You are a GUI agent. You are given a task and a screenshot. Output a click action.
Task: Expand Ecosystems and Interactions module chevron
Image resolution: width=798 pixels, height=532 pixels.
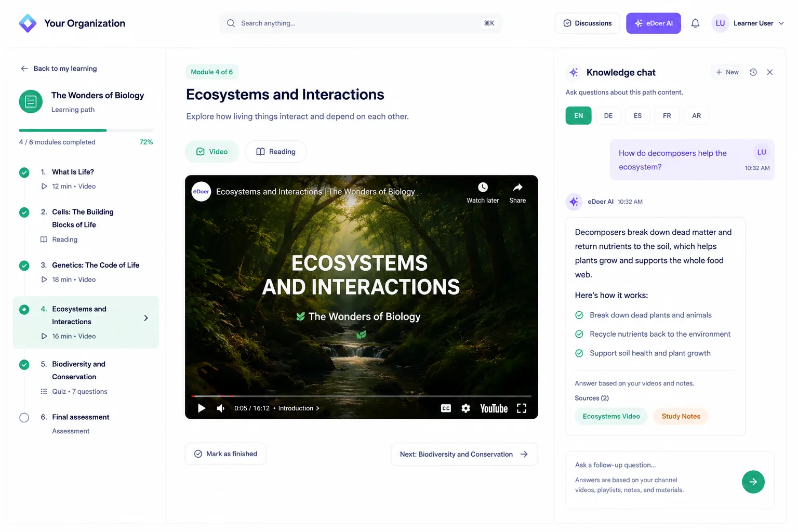click(x=146, y=318)
